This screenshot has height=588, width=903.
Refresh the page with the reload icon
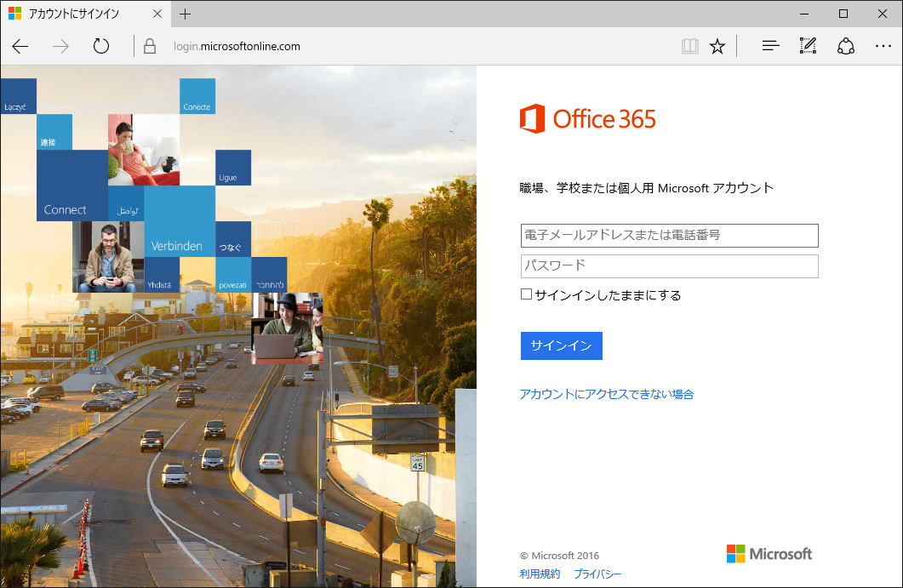click(x=101, y=46)
